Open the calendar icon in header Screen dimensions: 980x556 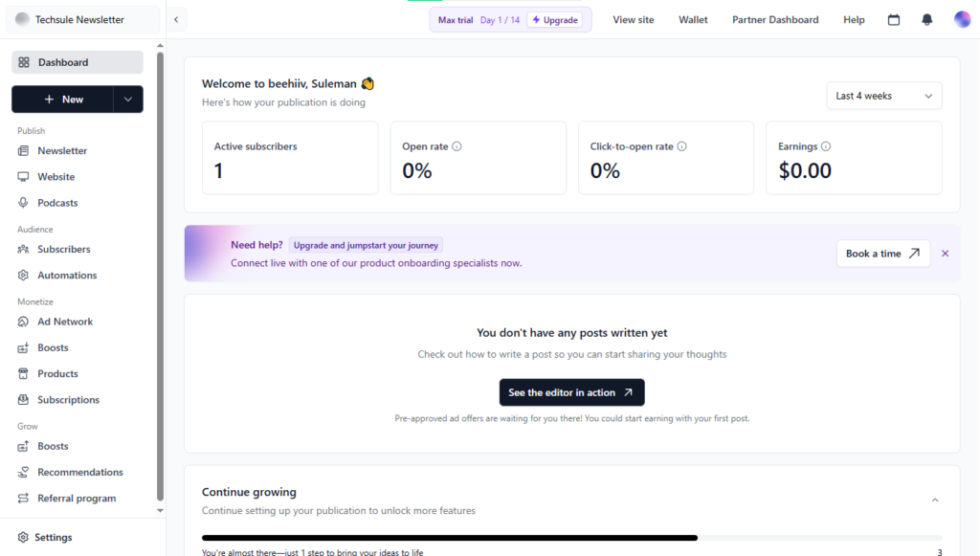click(894, 20)
